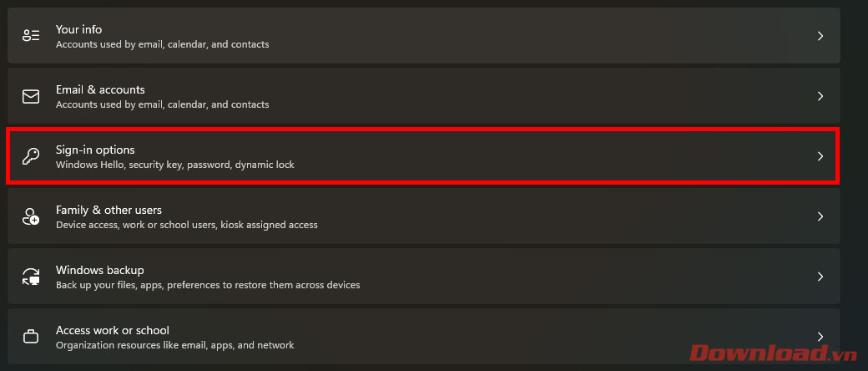868x371 pixels.
Task: Expand the Email & accounts chevron arrow
Action: click(x=820, y=96)
